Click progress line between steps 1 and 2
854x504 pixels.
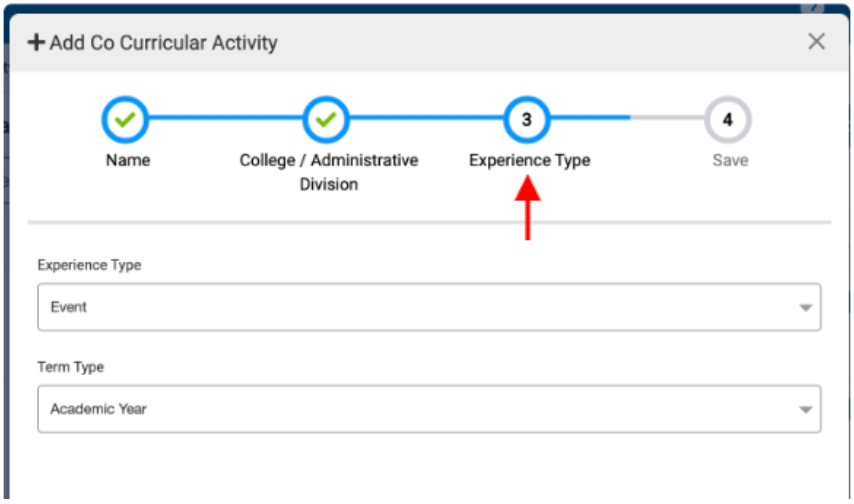(x=227, y=119)
